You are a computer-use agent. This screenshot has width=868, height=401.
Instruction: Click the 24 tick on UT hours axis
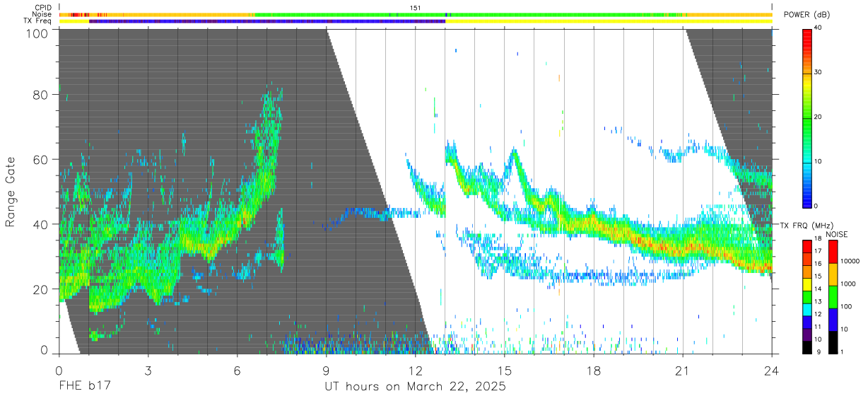coord(772,370)
